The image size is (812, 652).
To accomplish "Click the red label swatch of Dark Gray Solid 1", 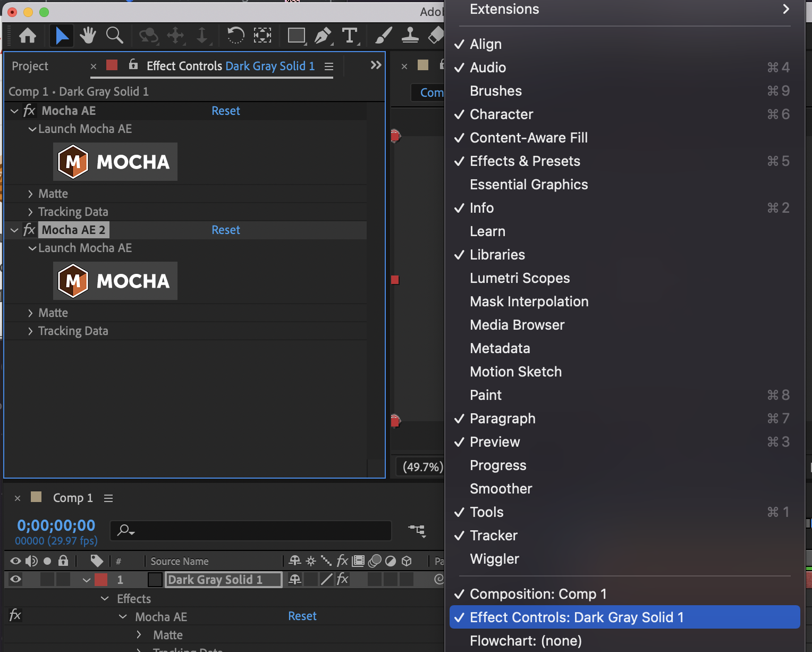I will pyautogui.click(x=100, y=580).
